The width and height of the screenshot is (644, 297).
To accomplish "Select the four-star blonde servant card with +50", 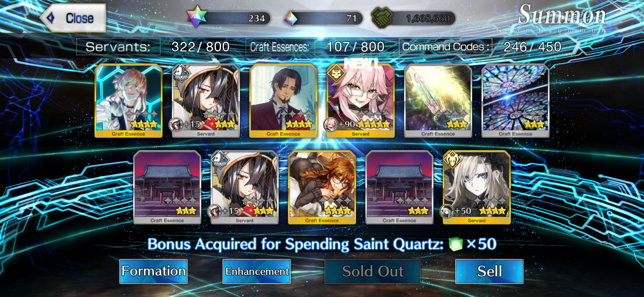I will tap(477, 187).
